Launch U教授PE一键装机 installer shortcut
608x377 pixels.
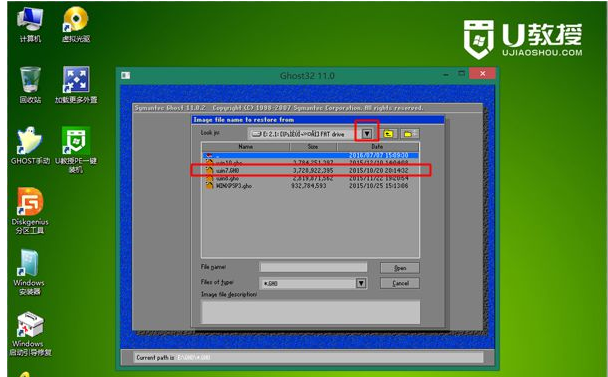(76, 150)
